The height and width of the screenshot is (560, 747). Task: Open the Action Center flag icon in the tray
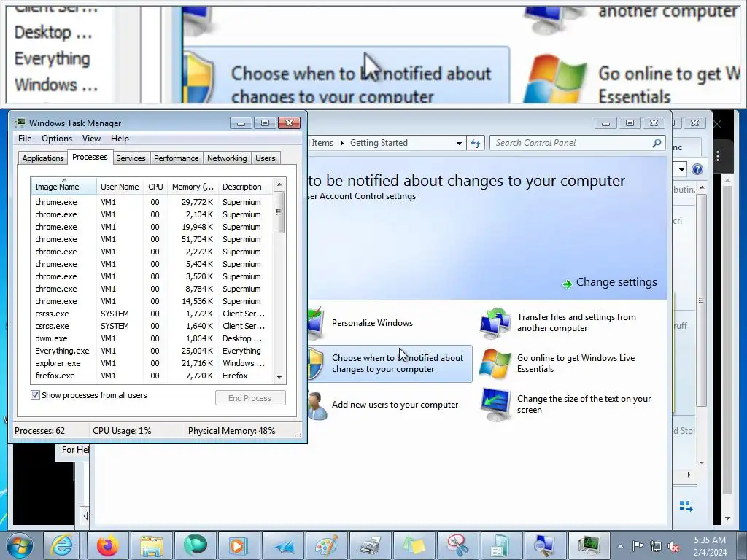coord(638,546)
